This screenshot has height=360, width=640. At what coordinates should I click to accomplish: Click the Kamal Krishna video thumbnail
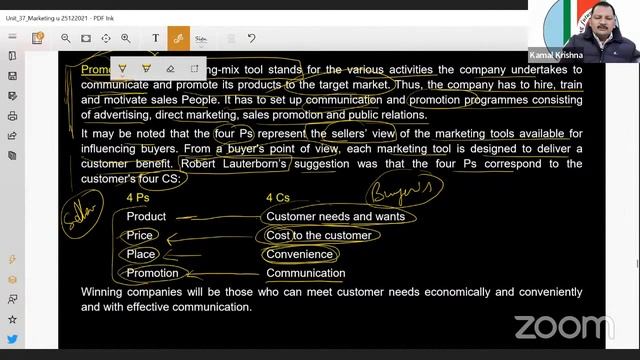click(584, 31)
